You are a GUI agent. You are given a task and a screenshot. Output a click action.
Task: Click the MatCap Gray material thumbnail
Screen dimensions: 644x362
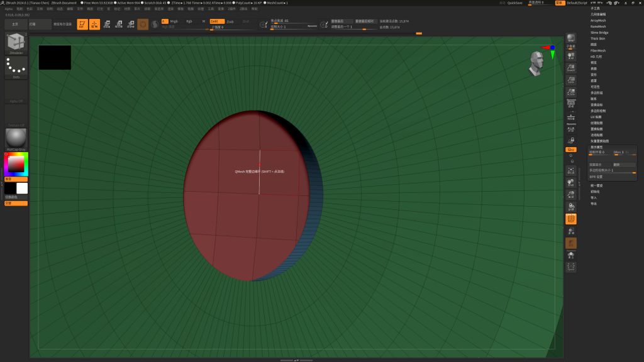pos(16,139)
